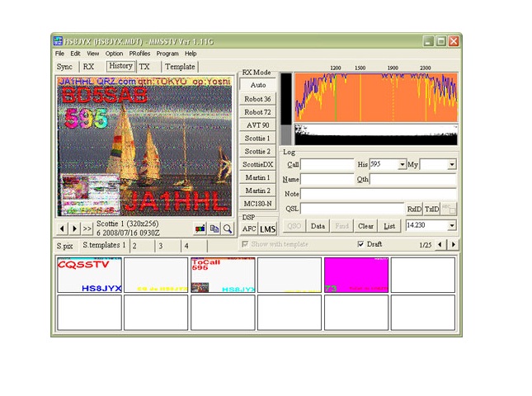Click the colored icon left of the copy icon

click(200, 229)
